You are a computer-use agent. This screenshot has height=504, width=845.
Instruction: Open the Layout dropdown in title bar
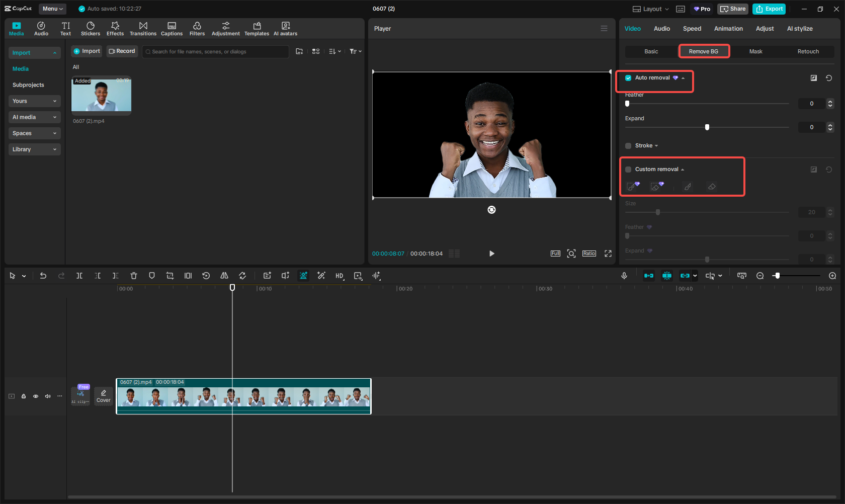[x=651, y=9]
